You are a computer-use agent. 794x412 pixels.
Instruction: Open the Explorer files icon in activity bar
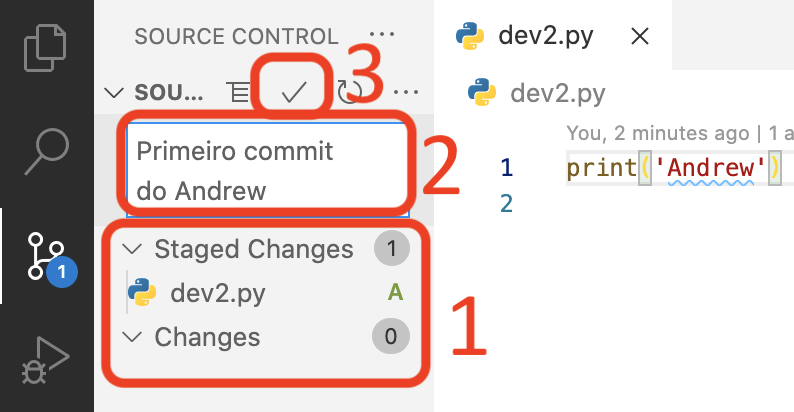click(45, 48)
